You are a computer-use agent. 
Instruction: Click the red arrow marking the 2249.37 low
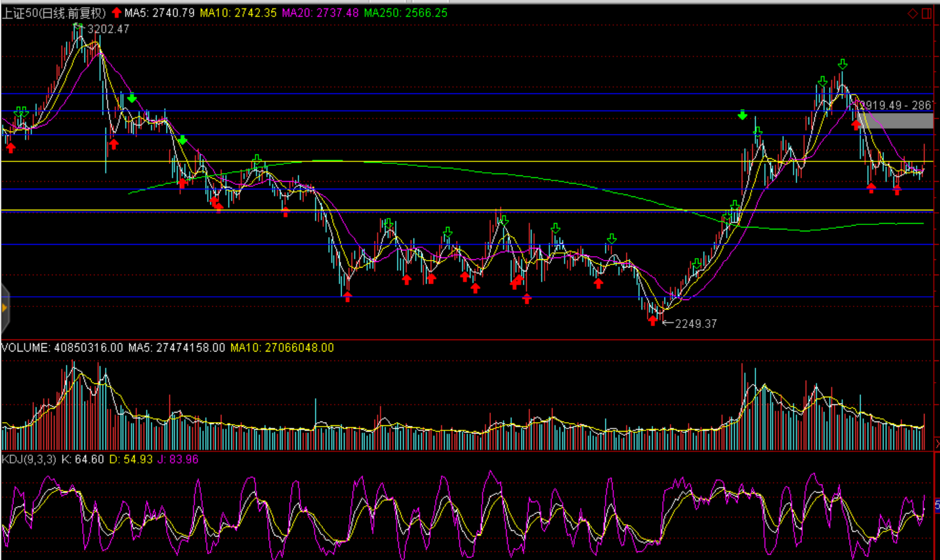pos(653,321)
